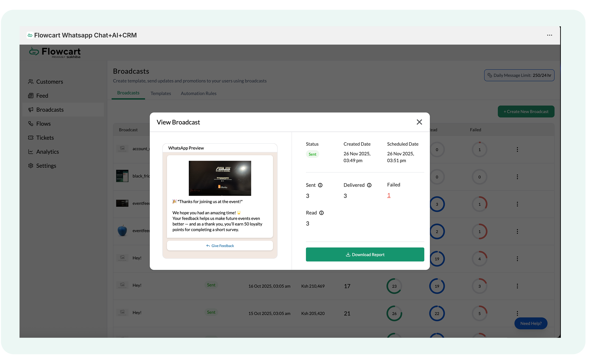Open Settings in the sidebar
Screen dimensions: 604x364
pos(46,166)
